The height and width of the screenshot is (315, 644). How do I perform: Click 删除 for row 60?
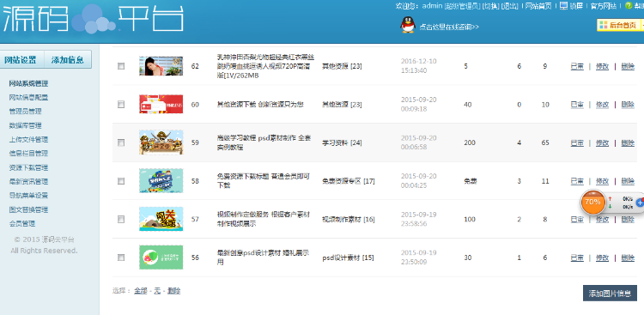pos(628,105)
